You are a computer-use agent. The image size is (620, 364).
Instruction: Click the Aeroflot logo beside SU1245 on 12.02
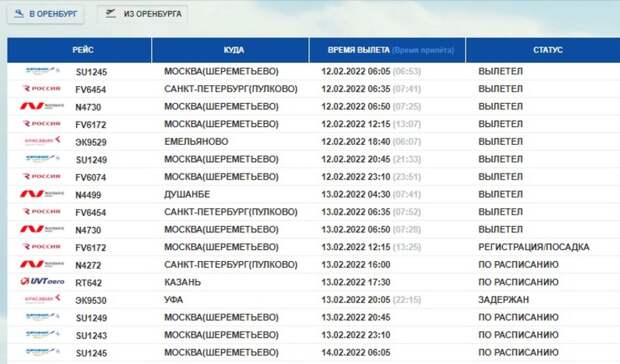[x=43, y=71]
